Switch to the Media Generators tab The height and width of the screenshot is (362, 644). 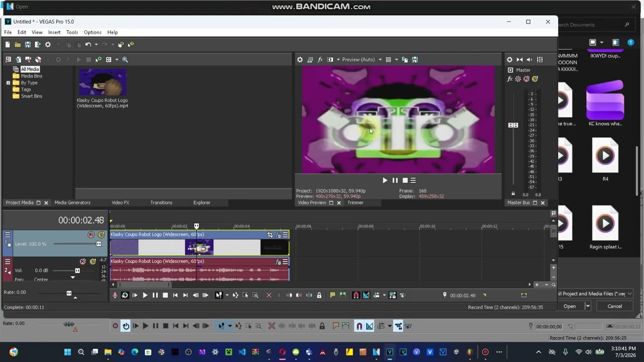click(72, 203)
